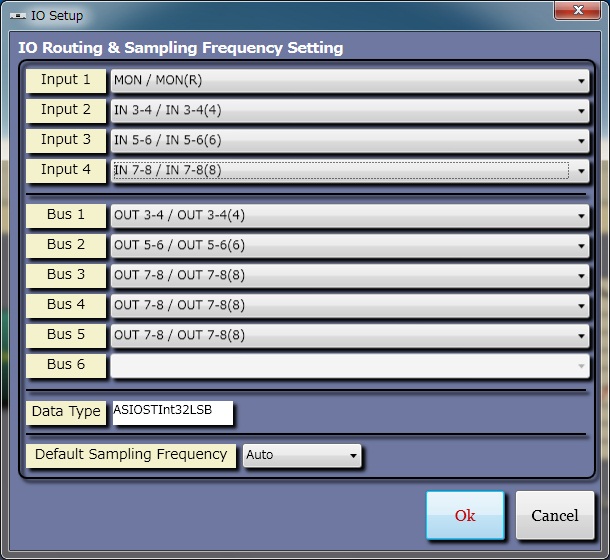The width and height of the screenshot is (610, 560).
Task: Click the IO Setup title bar icon
Action: tap(17, 16)
